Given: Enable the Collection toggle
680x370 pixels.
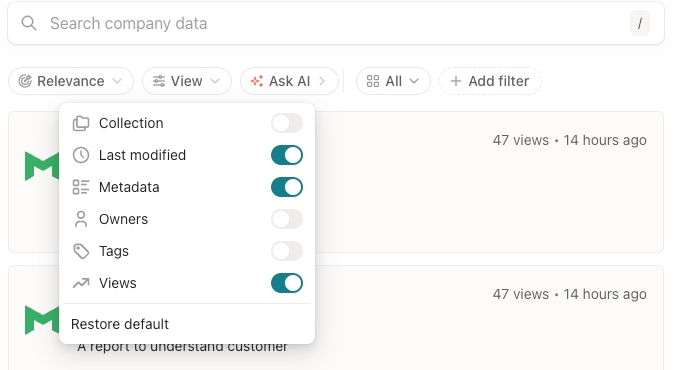Looking at the screenshot, I should pos(287,123).
